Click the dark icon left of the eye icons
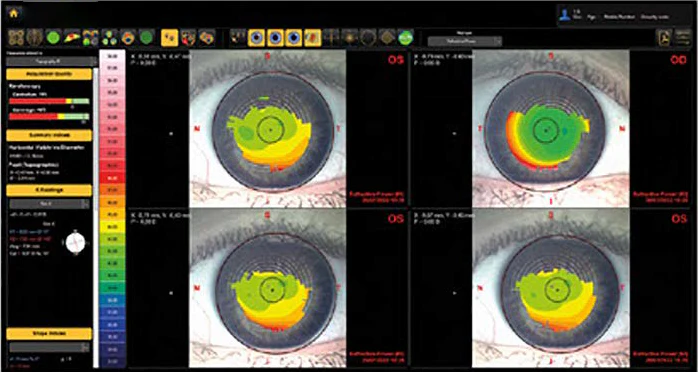Image resolution: width=698 pixels, height=372 pixels. click(238, 38)
